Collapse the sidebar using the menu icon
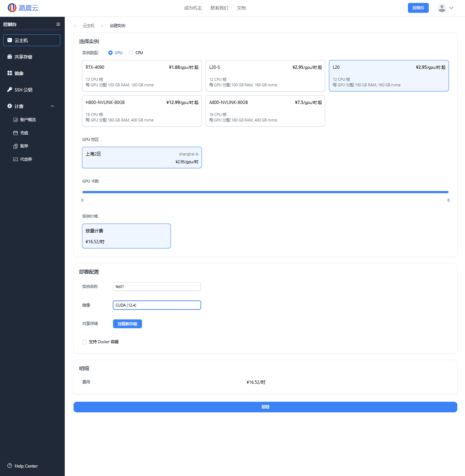 58,24
